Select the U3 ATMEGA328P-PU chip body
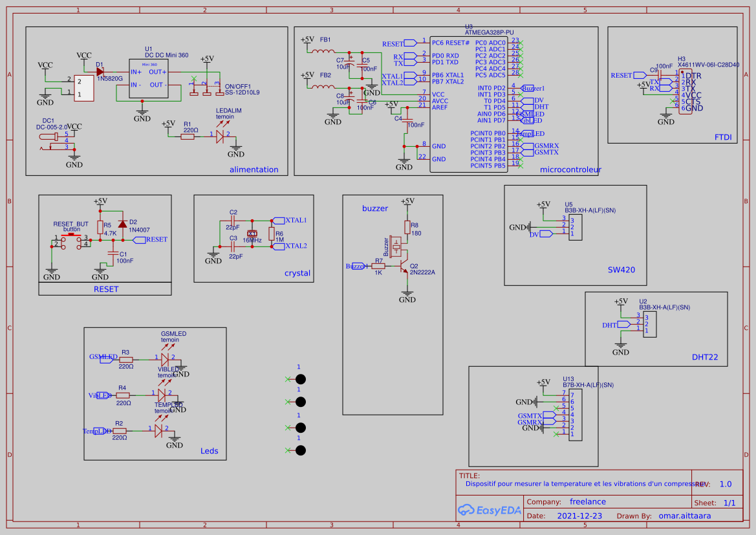This screenshot has height=535, width=756. click(x=468, y=104)
